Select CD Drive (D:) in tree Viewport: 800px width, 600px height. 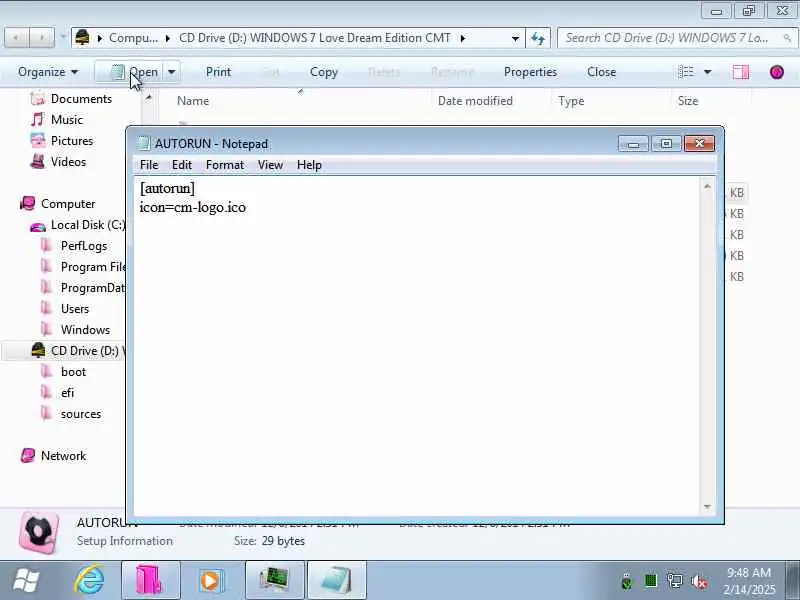84,351
